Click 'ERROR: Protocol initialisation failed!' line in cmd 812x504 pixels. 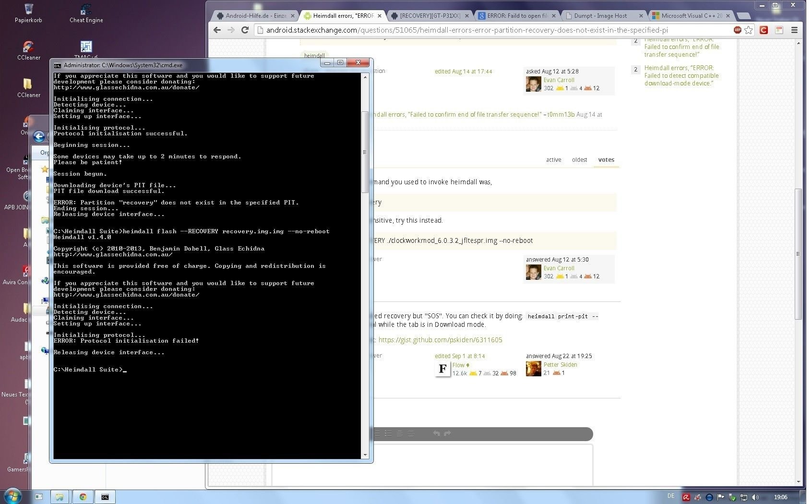(126, 341)
